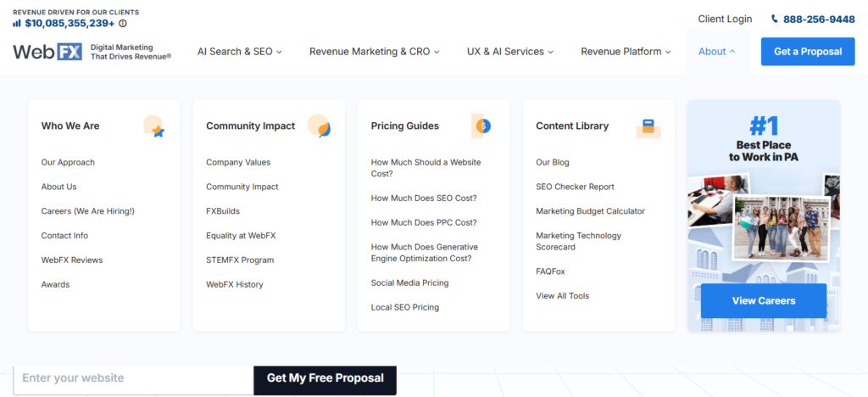868x397 pixels.
Task: Expand the Revenue Platform menu
Action: pos(626,52)
